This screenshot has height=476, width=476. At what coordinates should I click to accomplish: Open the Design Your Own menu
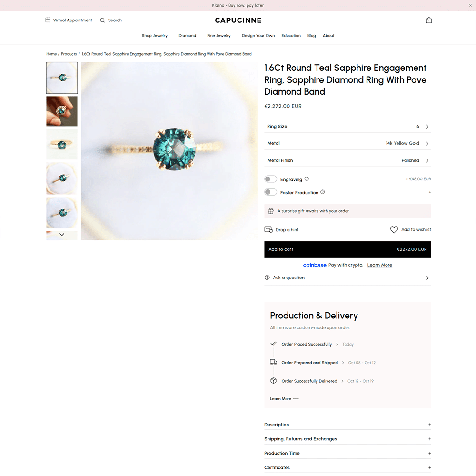pos(258,36)
